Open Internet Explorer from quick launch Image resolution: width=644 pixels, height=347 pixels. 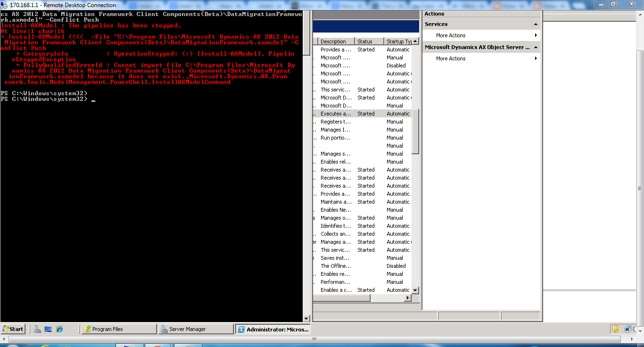point(59,329)
